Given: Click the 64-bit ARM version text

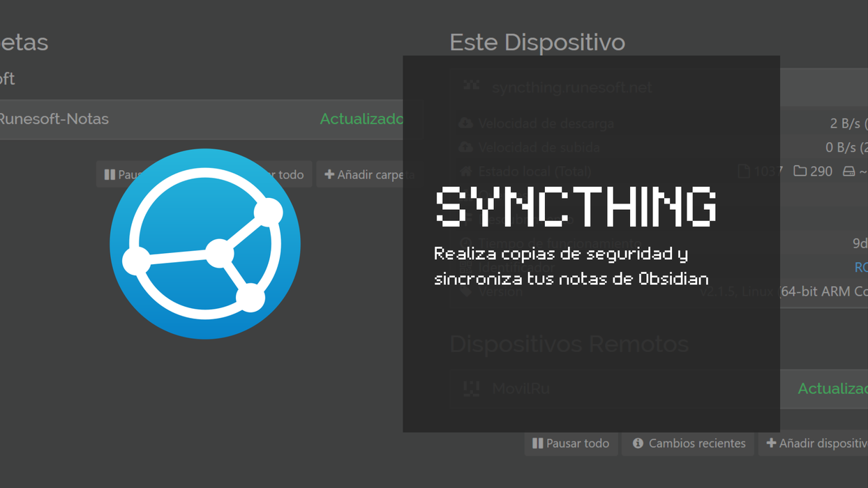Looking at the screenshot, I should [824, 291].
